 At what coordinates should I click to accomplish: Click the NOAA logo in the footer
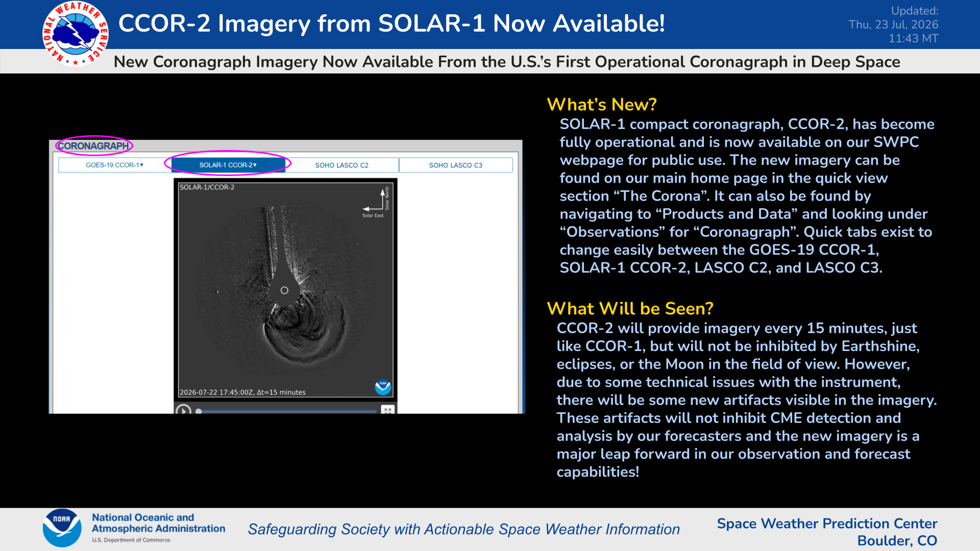coord(62,528)
